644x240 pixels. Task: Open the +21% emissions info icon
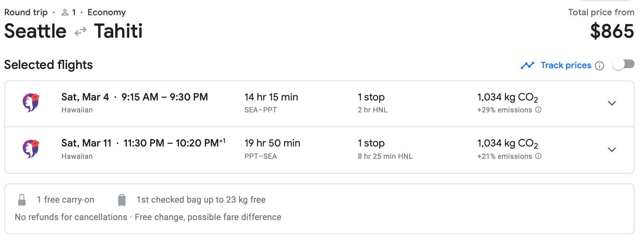[x=539, y=156]
